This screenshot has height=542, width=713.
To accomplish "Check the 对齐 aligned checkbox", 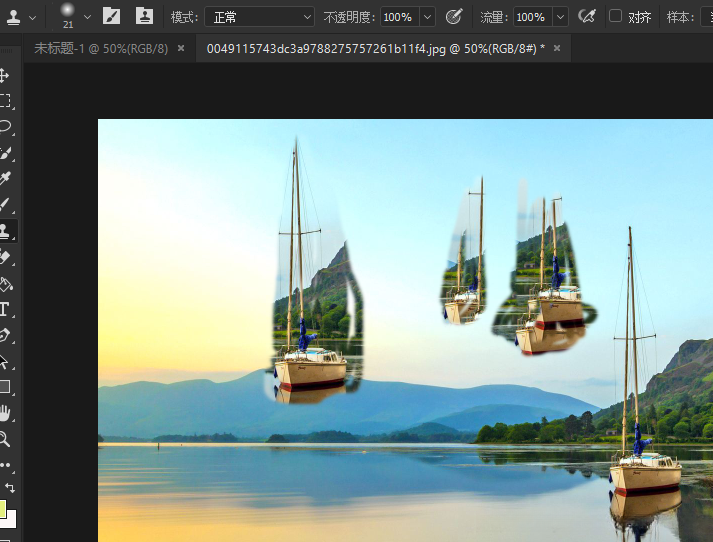I will (615, 16).
